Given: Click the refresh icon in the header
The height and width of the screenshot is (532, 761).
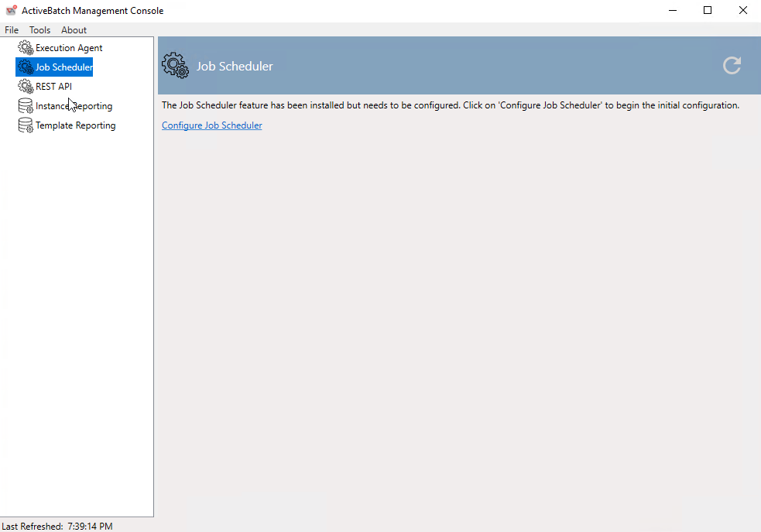Looking at the screenshot, I should click(x=731, y=66).
